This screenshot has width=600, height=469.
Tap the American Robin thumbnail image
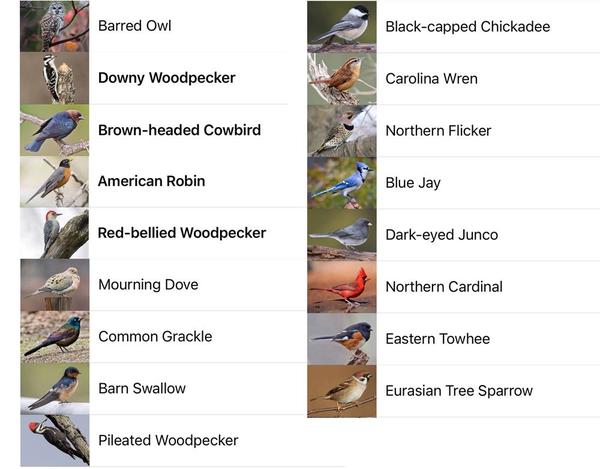[x=54, y=182]
